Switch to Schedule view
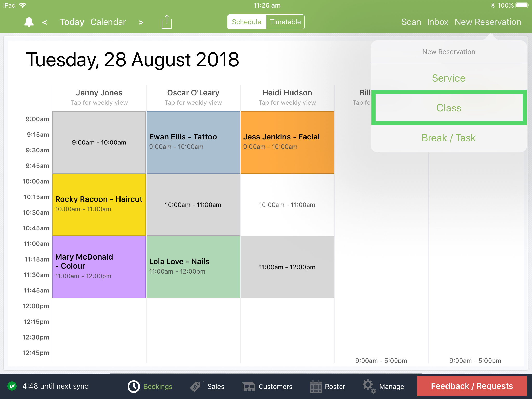This screenshot has height=399, width=532. (x=246, y=22)
